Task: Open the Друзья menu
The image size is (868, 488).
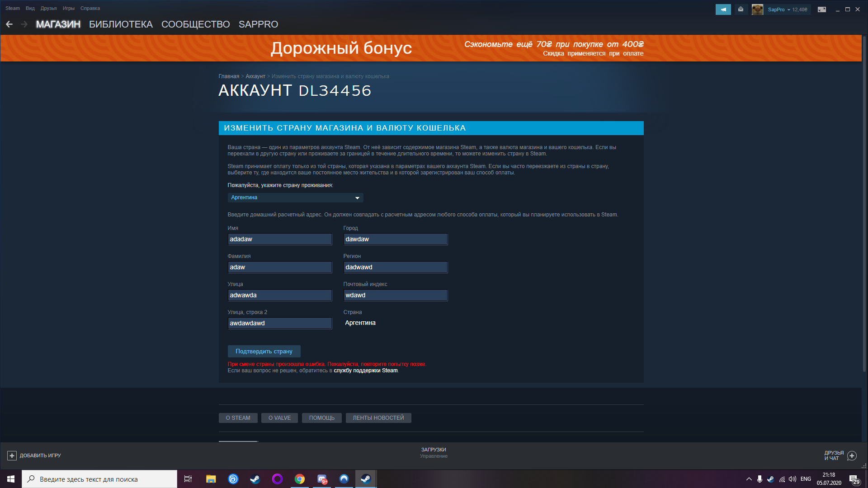Action: point(48,8)
